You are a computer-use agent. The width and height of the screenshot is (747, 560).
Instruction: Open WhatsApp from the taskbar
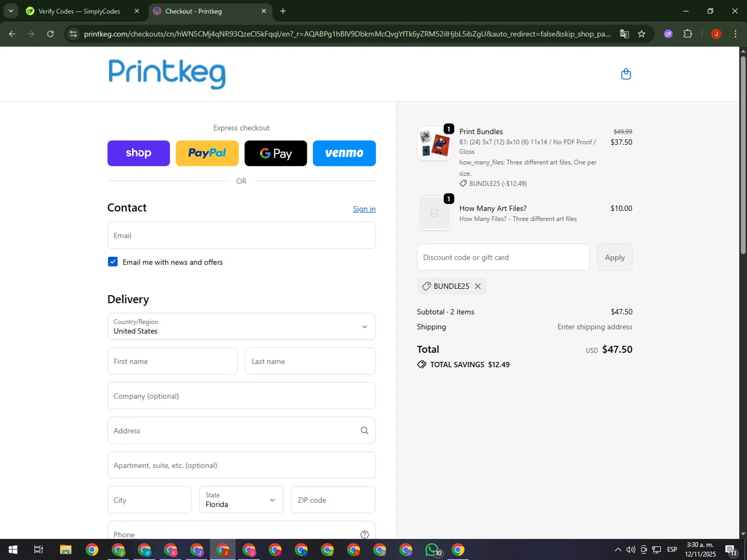point(433,550)
